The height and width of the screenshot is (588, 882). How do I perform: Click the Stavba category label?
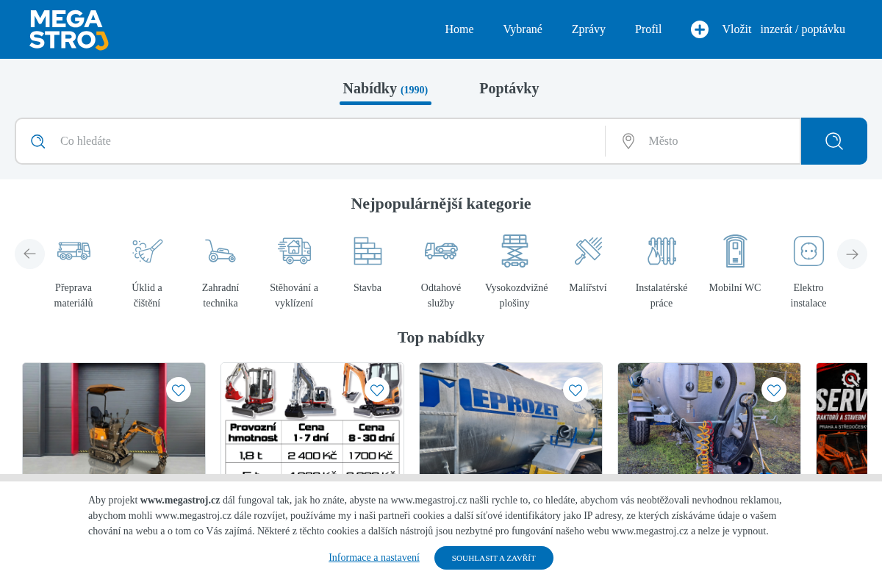(x=367, y=287)
